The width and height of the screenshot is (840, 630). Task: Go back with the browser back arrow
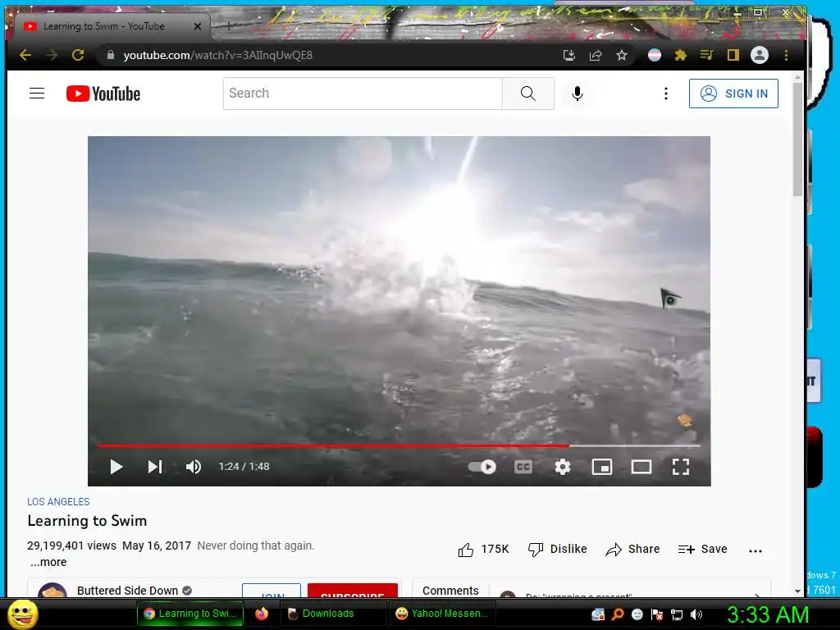(25, 55)
